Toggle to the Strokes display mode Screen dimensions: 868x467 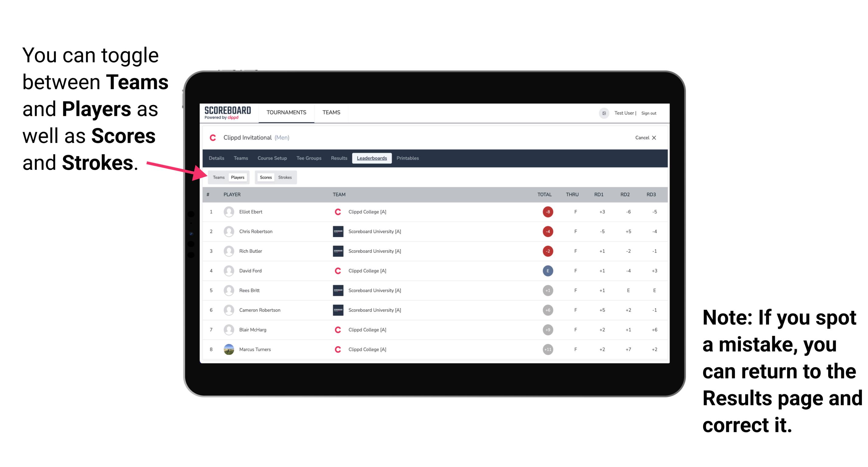(286, 177)
